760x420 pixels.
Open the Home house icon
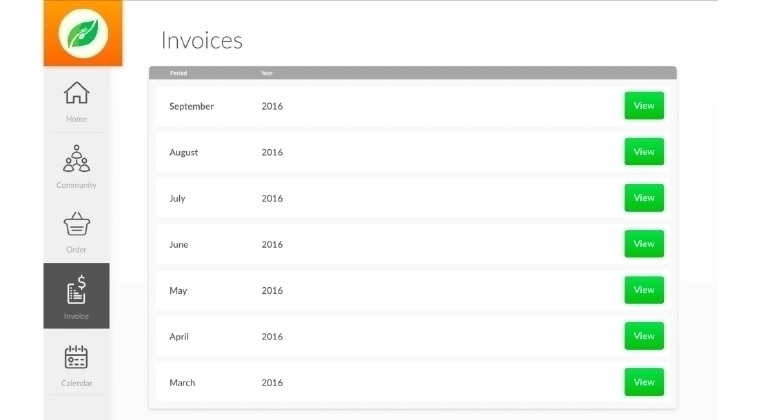pyautogui.click(x=76, y=93)
